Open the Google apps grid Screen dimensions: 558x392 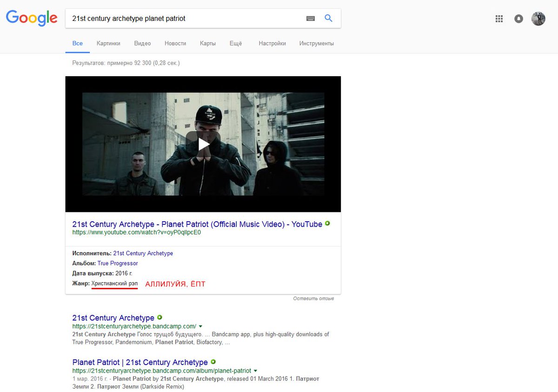click(499, 19)
